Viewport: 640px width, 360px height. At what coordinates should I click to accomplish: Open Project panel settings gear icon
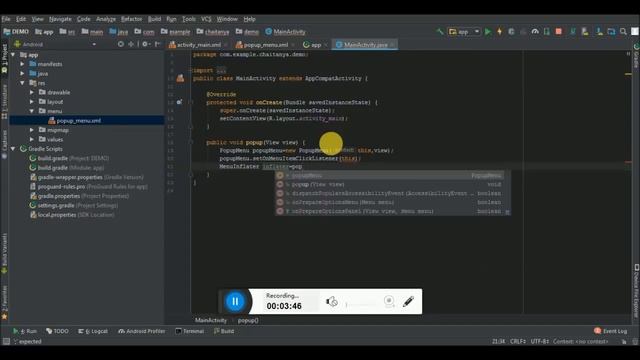pyautogui.click(x=145, y=44)
